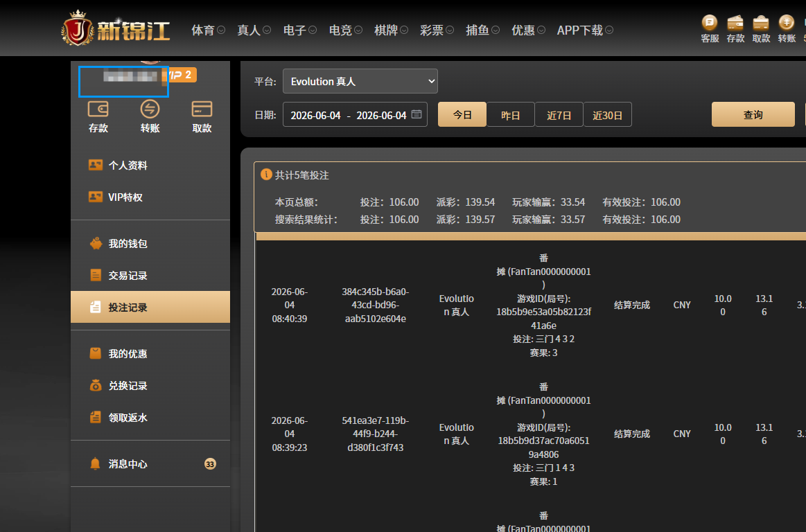
Task: Click the 08:40:39 bet timestamp
Action: pos(290,319)
